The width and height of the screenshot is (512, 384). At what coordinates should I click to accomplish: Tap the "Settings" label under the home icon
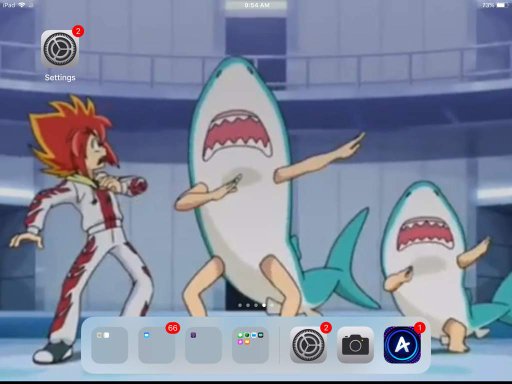coord(60,77)
